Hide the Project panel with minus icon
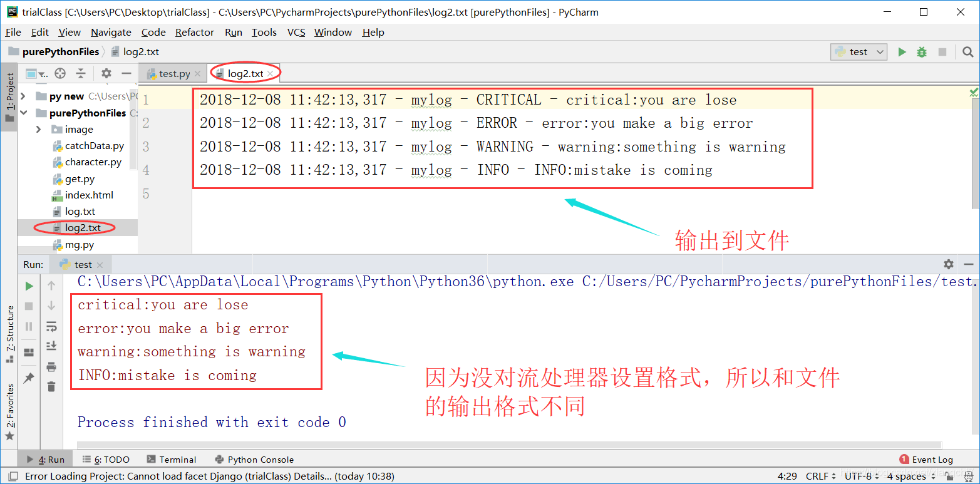This screenshot has height=484, width=980. [125, 73]
